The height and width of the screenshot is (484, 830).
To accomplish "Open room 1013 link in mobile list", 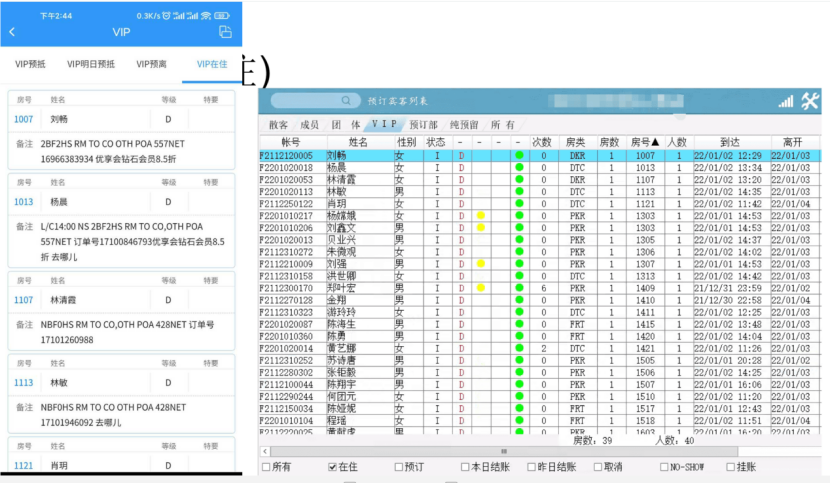I will point(23,202).
